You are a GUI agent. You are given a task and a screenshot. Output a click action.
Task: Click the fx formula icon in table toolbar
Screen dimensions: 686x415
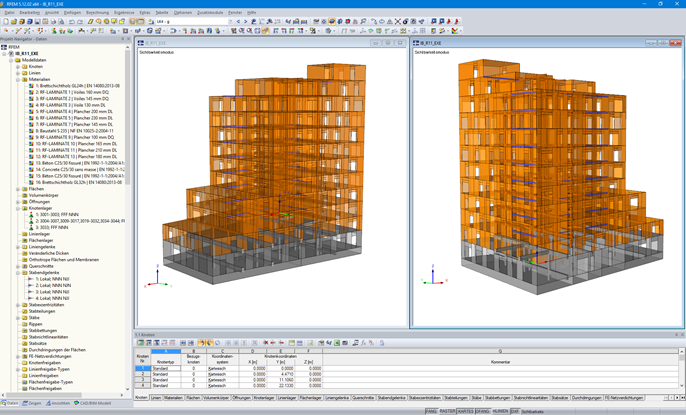click(x=363, y=343)
